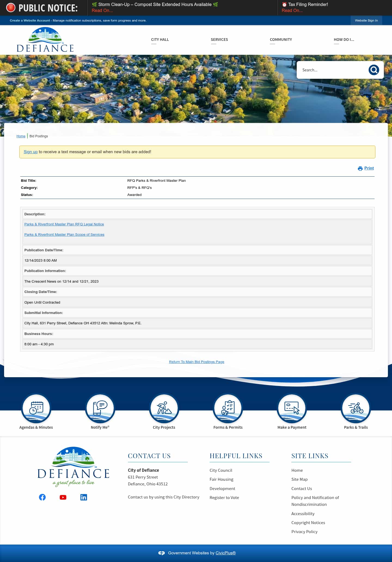Visit the Facebook page icon
Image resolution: width=392 pixels, height=562 pixels.
(42, 497)
